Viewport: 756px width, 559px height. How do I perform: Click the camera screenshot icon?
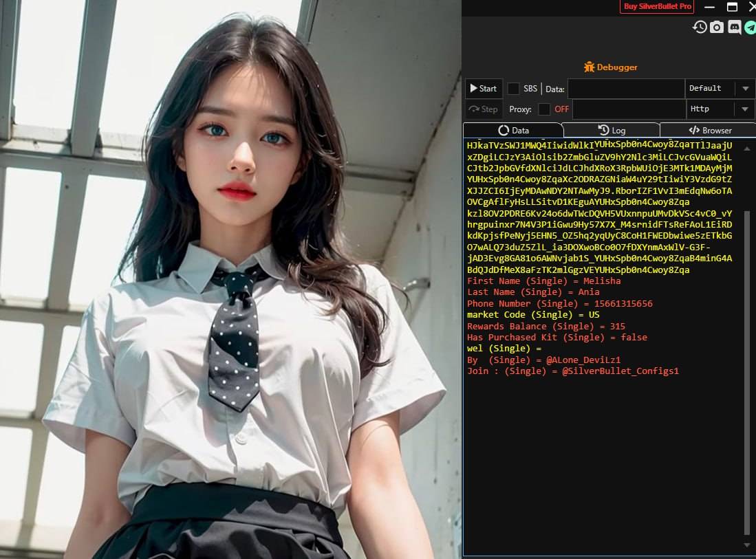[x=717, y=27]
